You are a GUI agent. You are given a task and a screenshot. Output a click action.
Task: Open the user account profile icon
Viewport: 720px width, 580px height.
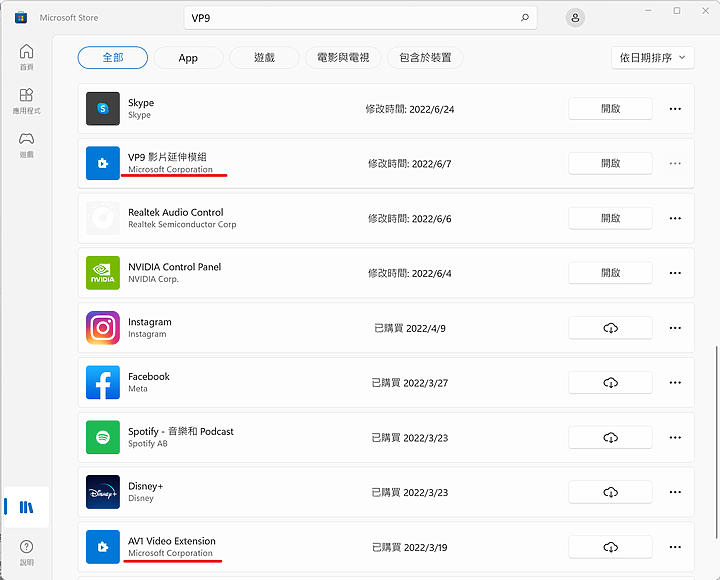[575, 18]
